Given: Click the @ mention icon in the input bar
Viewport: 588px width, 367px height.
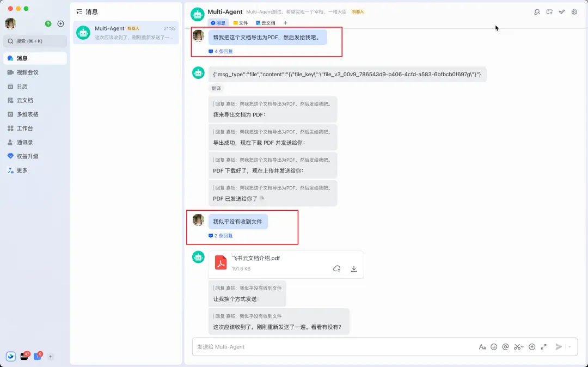Looking at the screenshot, I should (x=505, y=347).
